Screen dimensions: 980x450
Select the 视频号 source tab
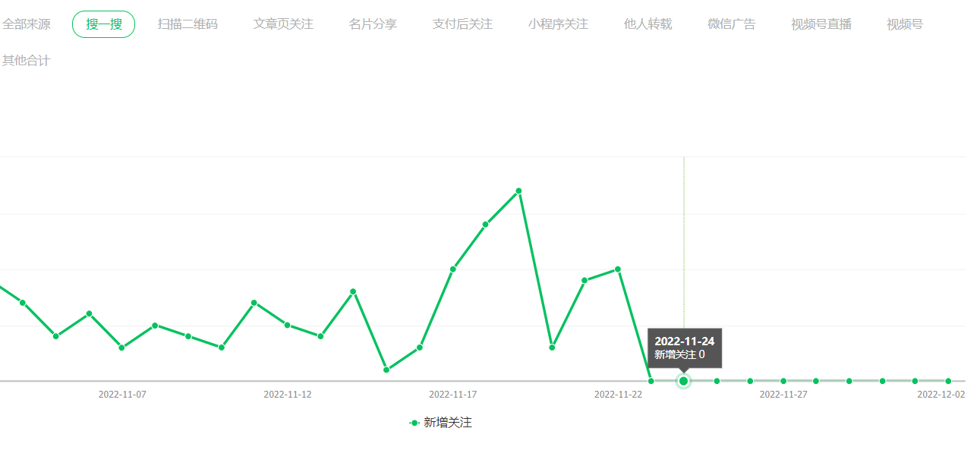905,24
